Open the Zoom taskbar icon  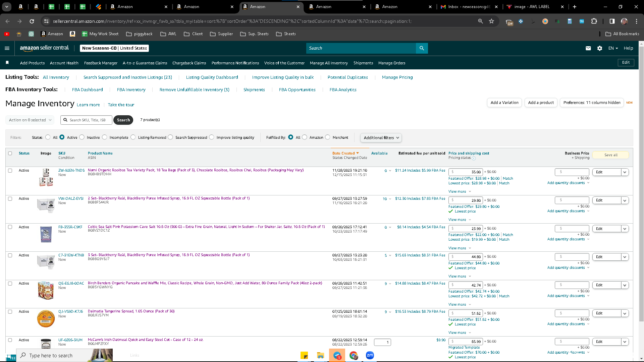click(370, 355)
